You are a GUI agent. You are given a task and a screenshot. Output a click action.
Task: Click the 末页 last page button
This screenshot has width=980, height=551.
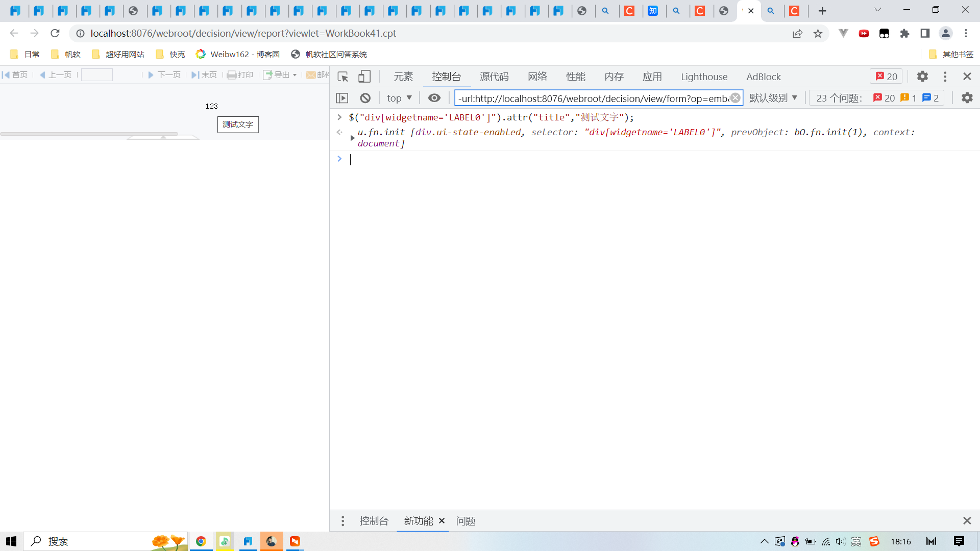pyautogui.click(x=204, y=75)
